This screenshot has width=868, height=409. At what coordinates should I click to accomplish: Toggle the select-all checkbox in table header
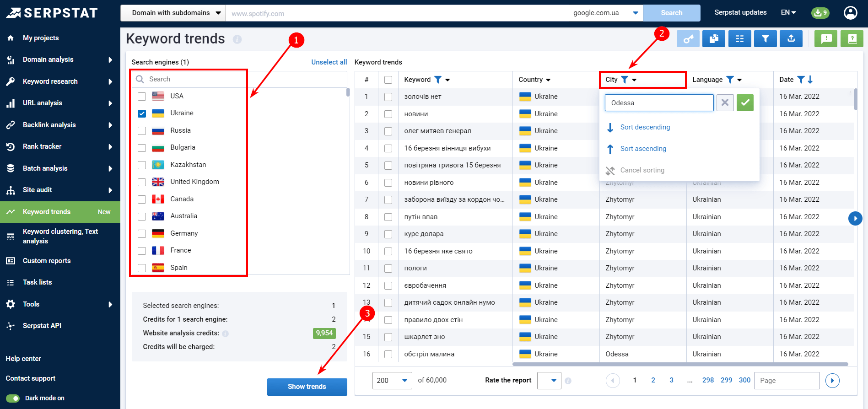388,80
